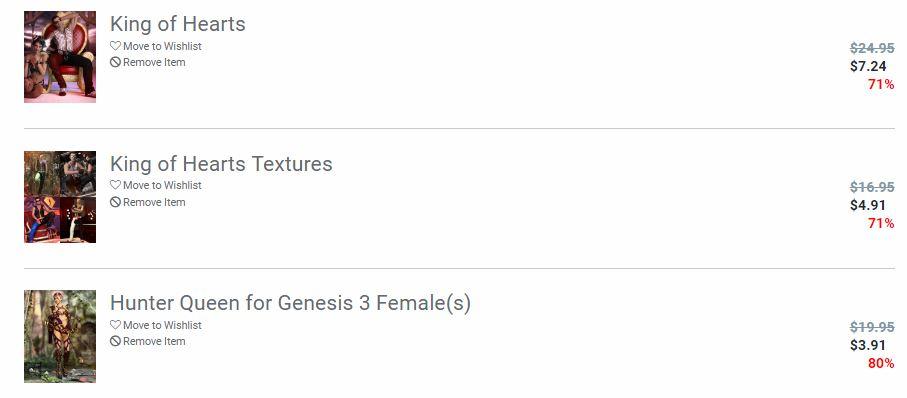Move King of Hearts to Wishlist text link
The image size is (907, 398).
162,46
